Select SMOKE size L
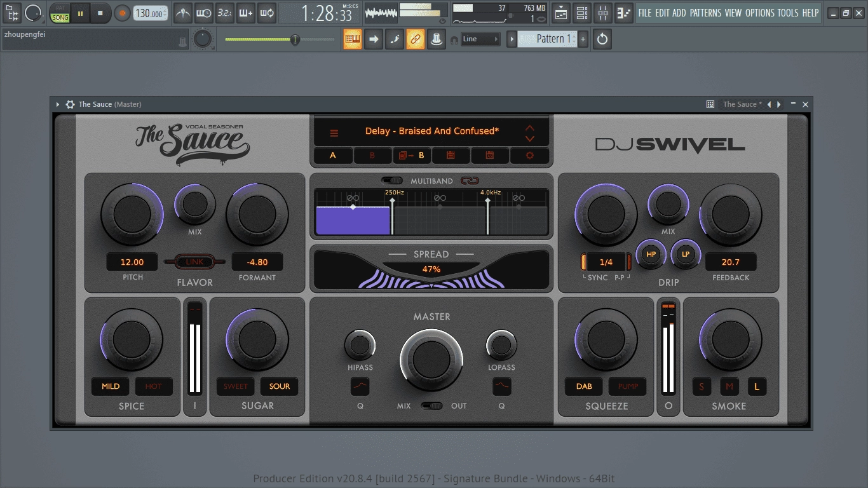This screenshot has height=488, width=868. [x=757, y=386]
